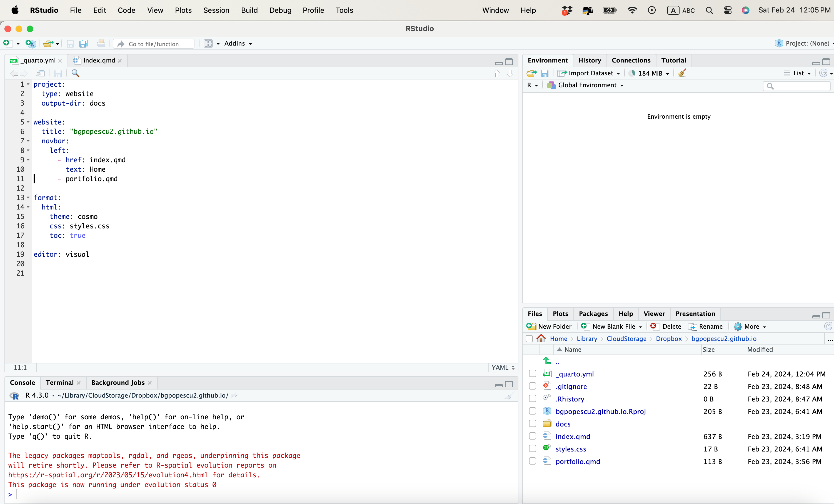The width and height of the screenshot is (834, 504).
Task: Select the portfolio.qmd file checkbox
Action: (532, 461)
